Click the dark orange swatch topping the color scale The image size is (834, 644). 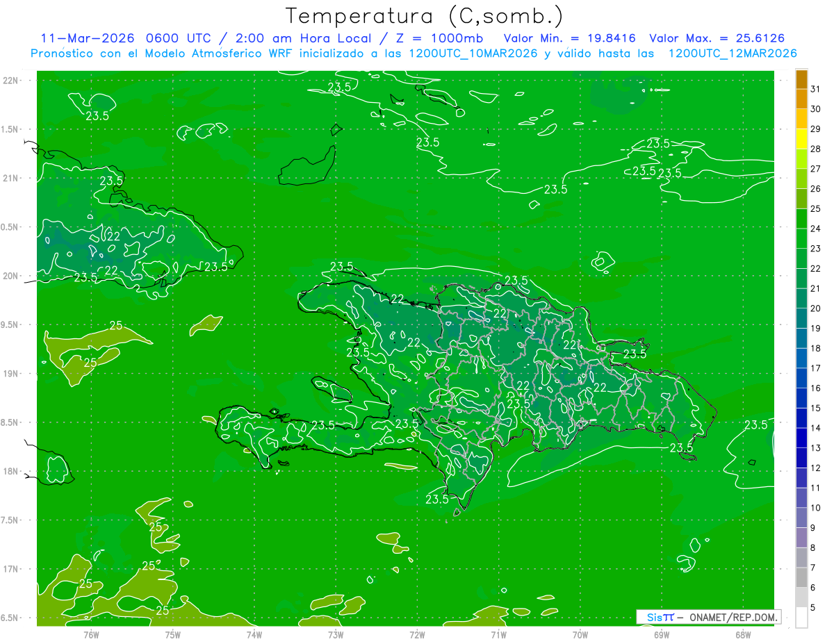[801, 79]
